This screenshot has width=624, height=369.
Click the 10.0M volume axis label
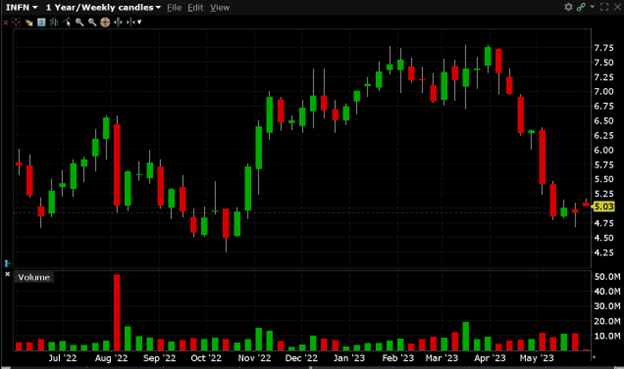(x=607, y=336)
